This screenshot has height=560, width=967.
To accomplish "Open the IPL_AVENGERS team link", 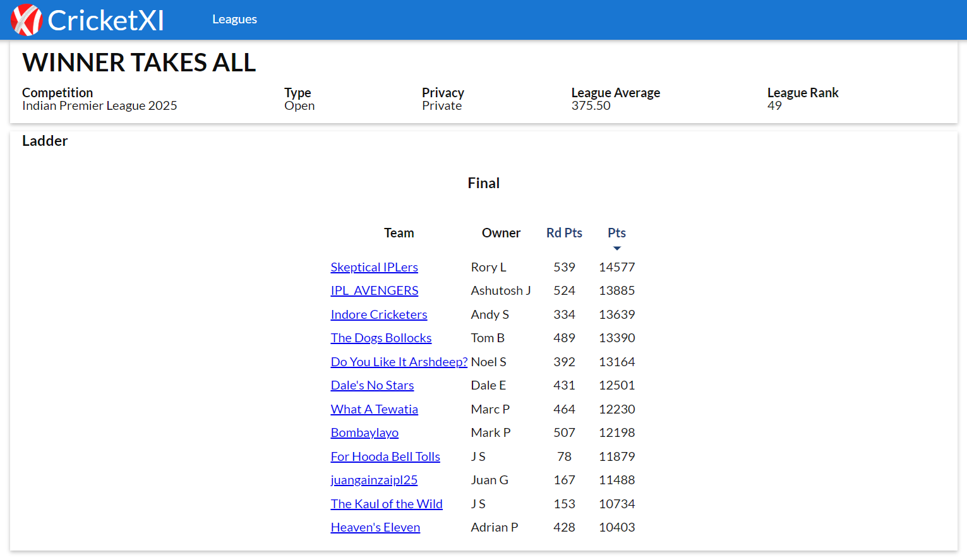I will 375,290.
